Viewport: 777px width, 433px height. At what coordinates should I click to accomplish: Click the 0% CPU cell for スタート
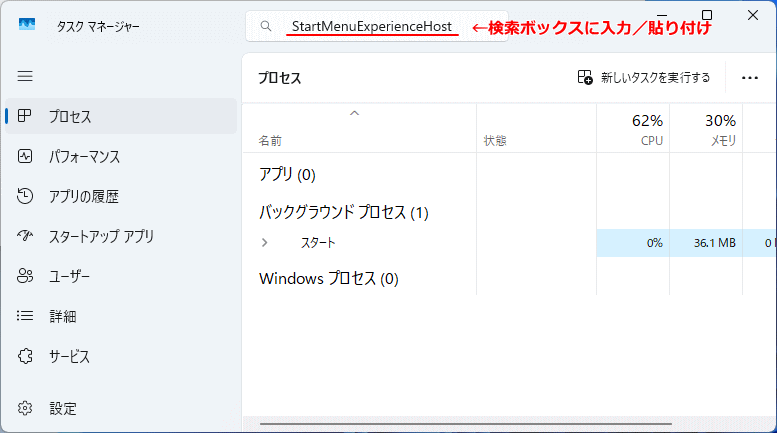(633, 243)
